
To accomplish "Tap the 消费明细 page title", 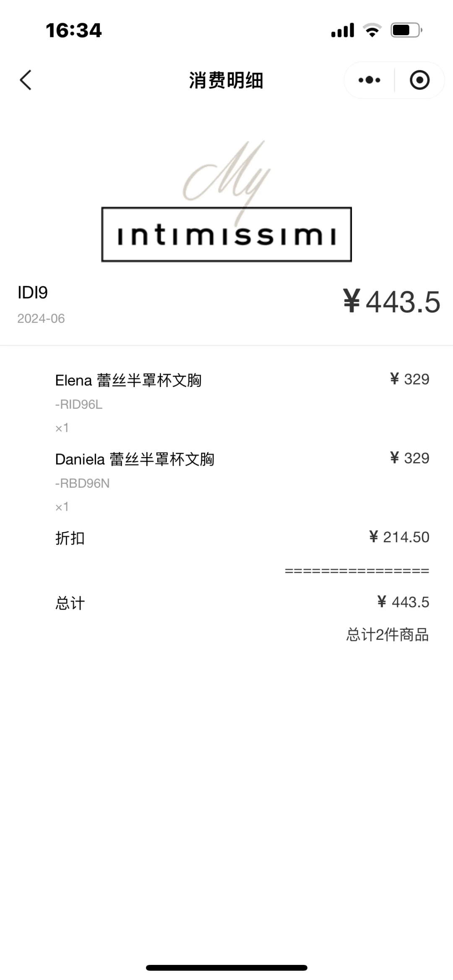I will 226,81.
